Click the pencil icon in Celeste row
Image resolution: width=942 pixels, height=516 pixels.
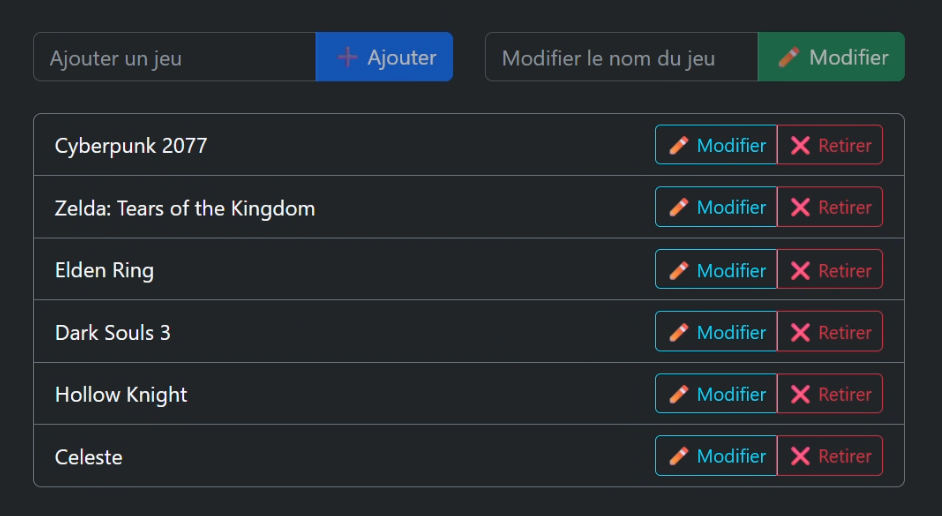(679, 456)
